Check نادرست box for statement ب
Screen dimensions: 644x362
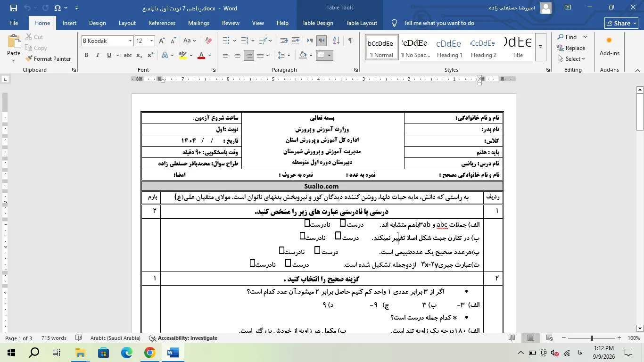[x=303, y=236]
